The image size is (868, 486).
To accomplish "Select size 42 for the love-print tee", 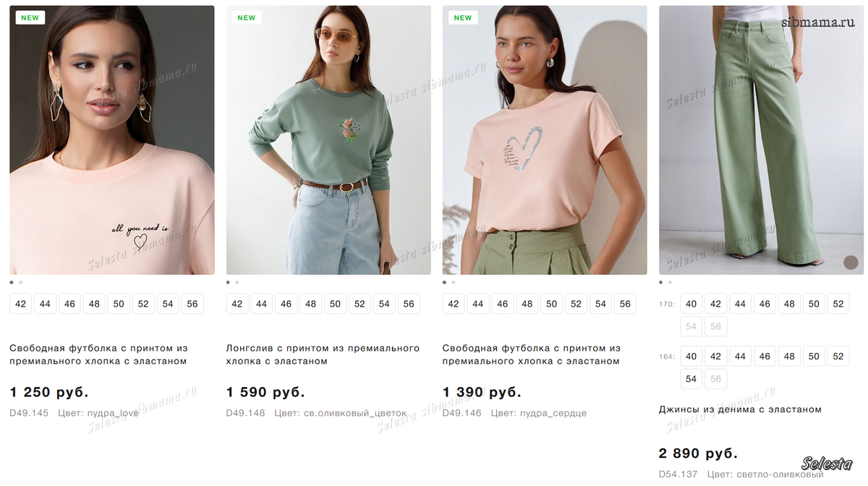I will tap(20, 304).
